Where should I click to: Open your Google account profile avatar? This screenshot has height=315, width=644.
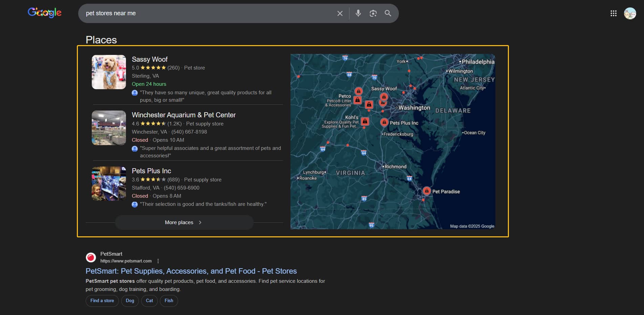coord(629,13)
